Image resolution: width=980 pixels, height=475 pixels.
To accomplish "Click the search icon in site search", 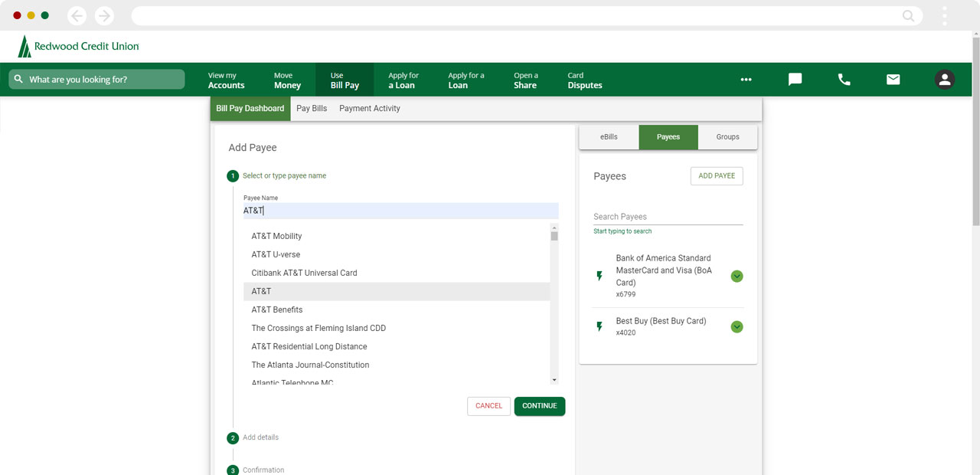I will coord(18,79).
